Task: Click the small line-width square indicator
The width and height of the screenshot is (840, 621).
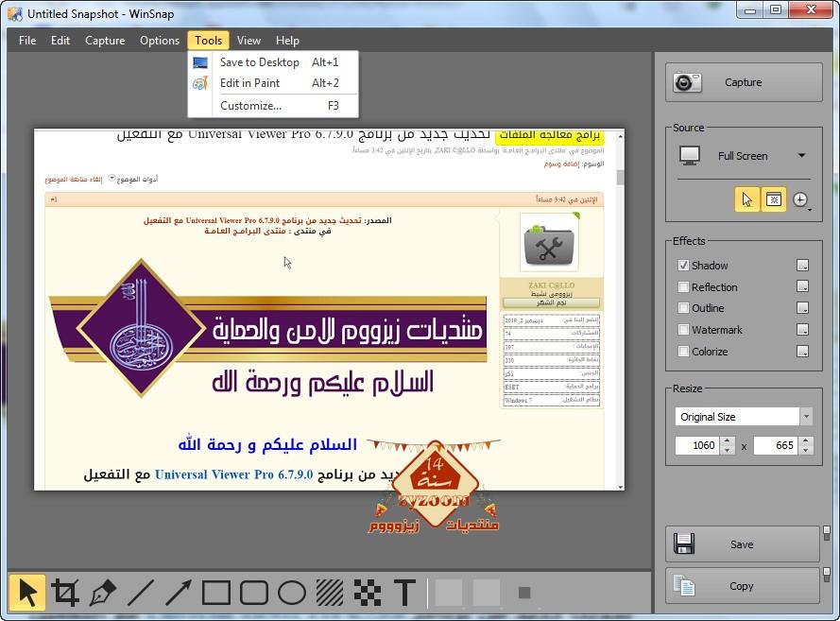Action: 524,593
